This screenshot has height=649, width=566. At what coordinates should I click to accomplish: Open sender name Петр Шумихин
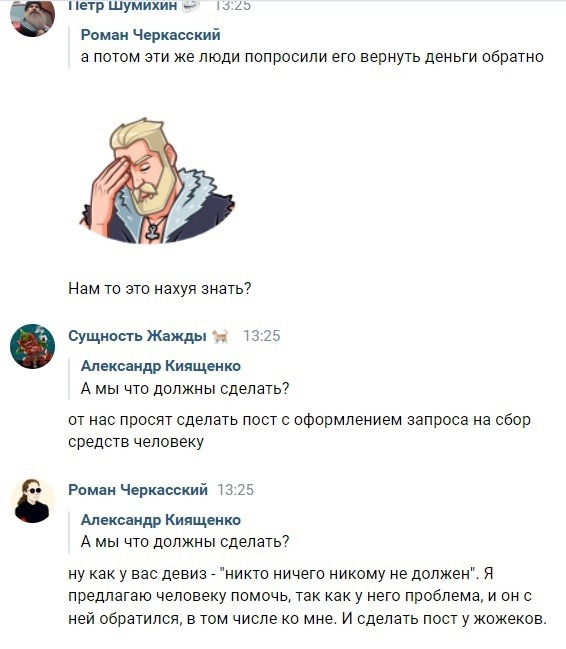123,5
